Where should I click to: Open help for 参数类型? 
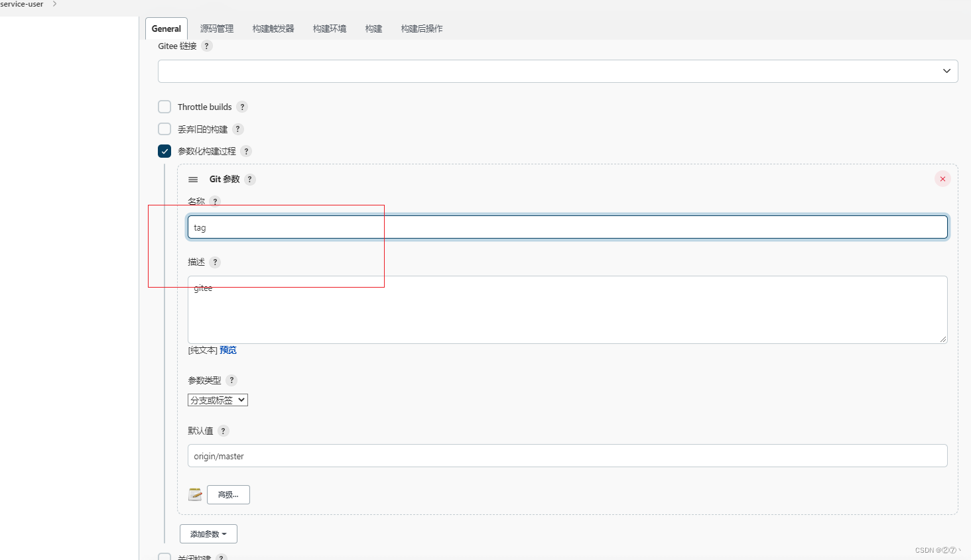231,380
